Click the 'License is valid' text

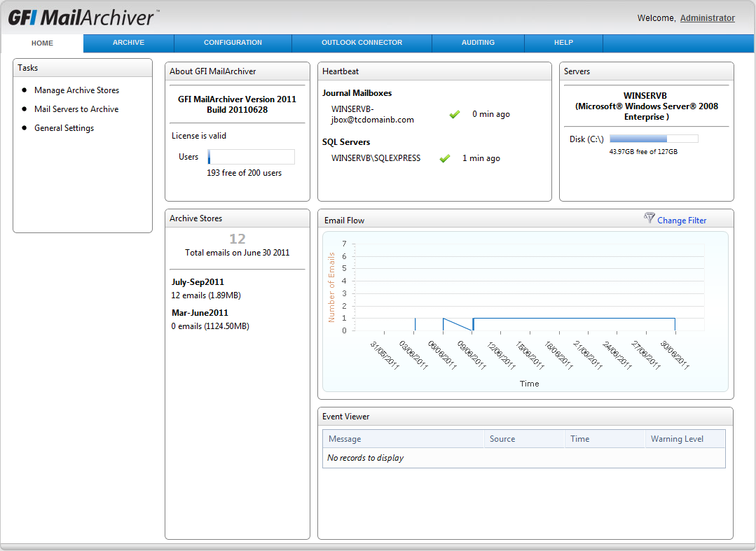pos(199,136)
